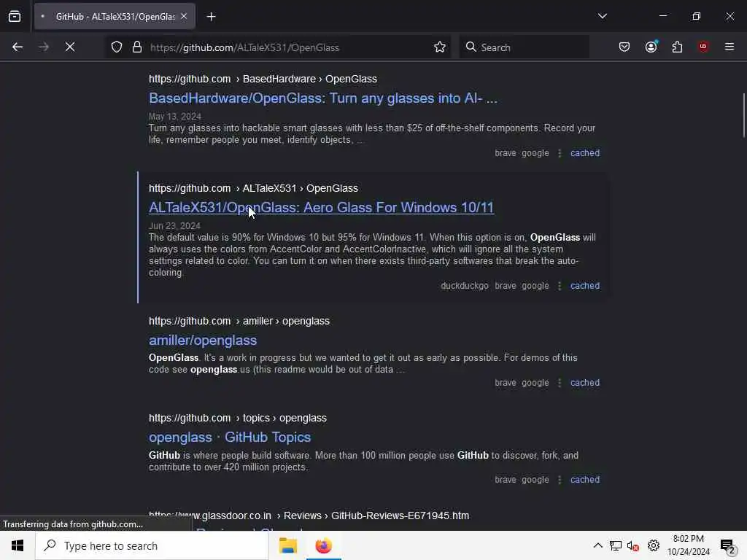Open File Explorer from taskbar
Image resolution: width=747 pixels, height=560 pixels.
pyautogui.click(x=287, y=545)
